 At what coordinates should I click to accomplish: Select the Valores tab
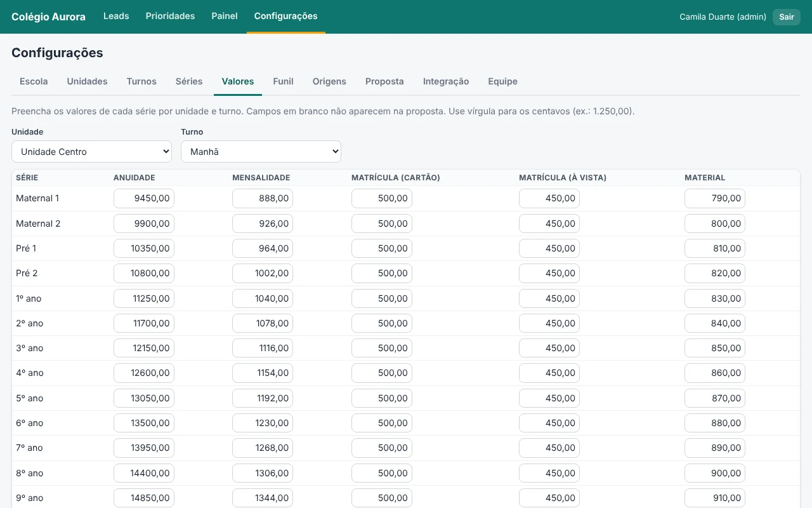(x=238, y=81)
